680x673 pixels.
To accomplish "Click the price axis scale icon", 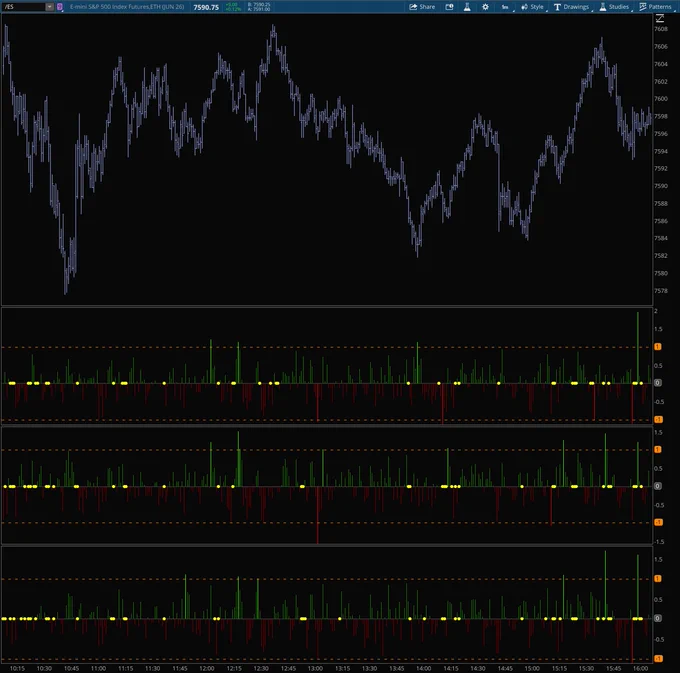I will pos(660,18).
